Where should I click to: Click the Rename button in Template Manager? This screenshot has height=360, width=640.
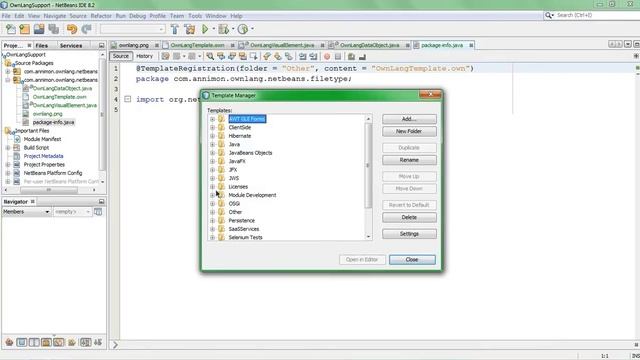point(409,160)
